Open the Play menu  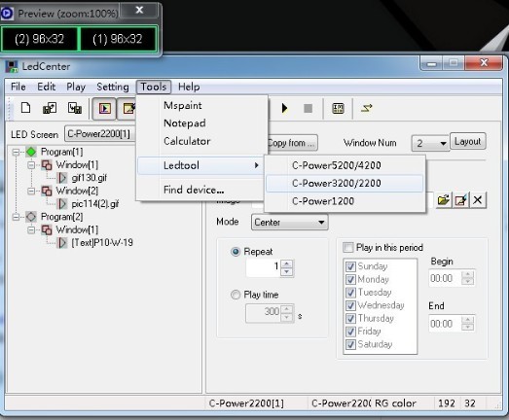click(x=76, y=87)
